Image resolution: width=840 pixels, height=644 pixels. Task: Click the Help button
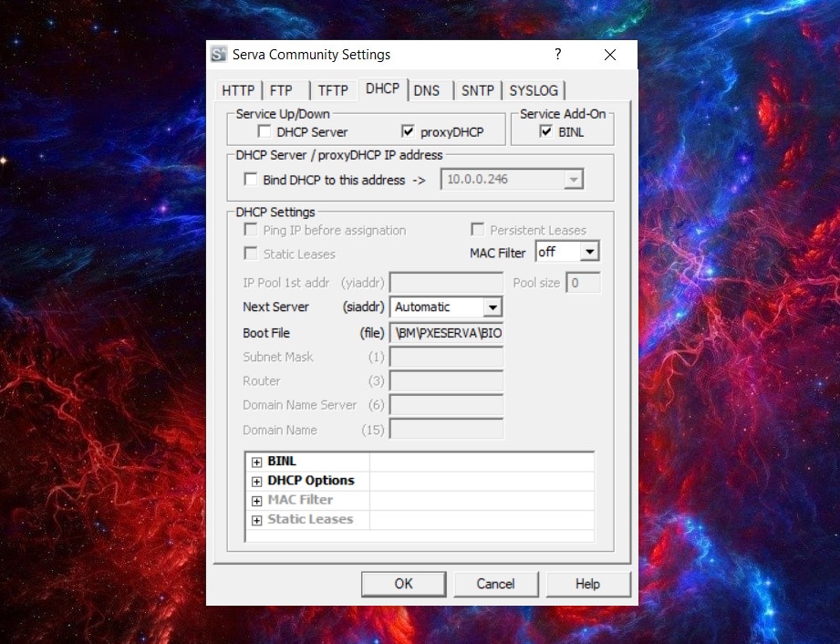(587, 584)
